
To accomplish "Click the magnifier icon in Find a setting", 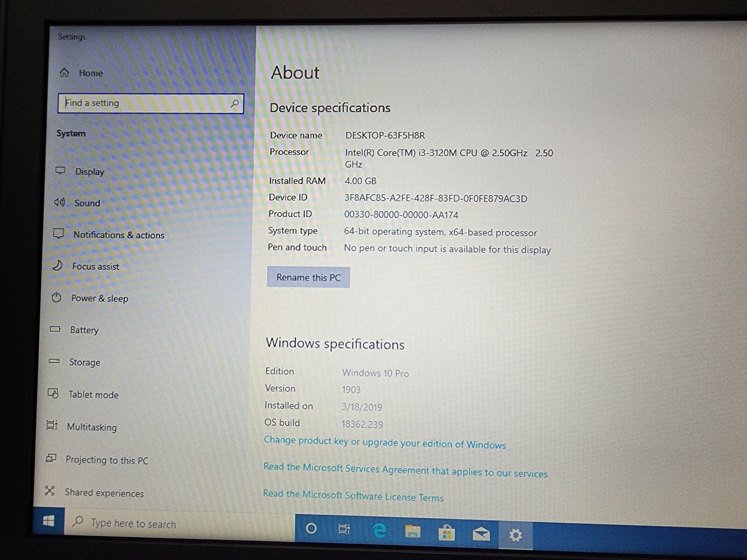I will click(234, 103).
